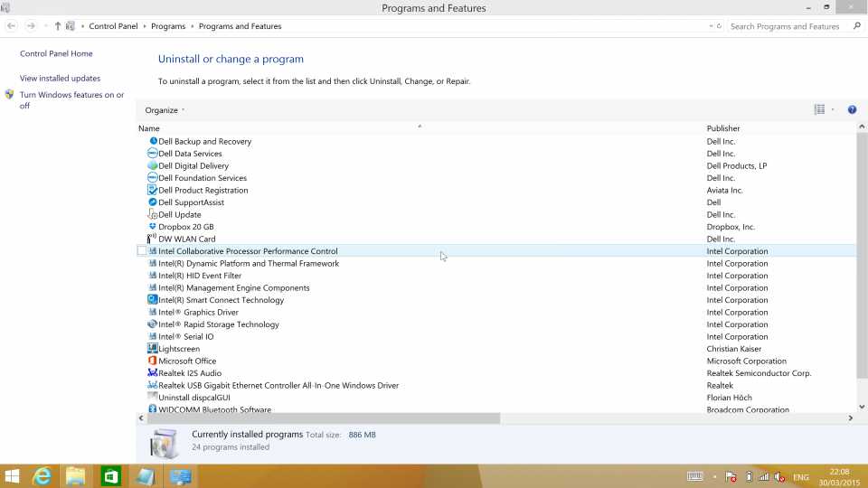Open Internet Explorer from the taskbar
Viewport: 868px width, 488px height.
(x=42, y=476)
